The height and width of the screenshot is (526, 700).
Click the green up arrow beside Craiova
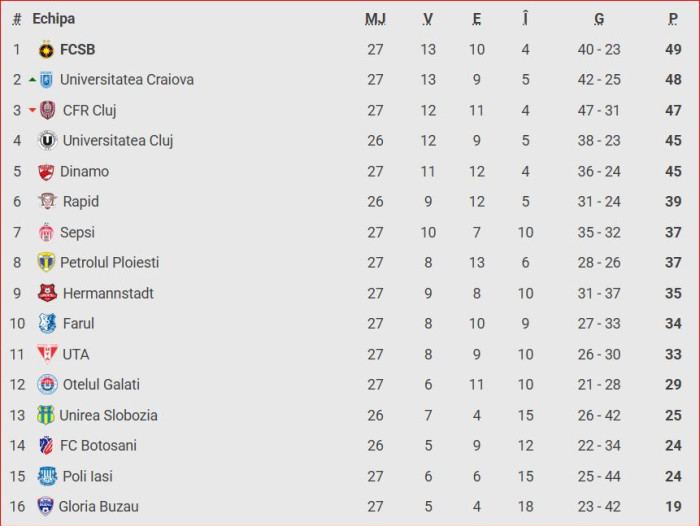point(32,80)
